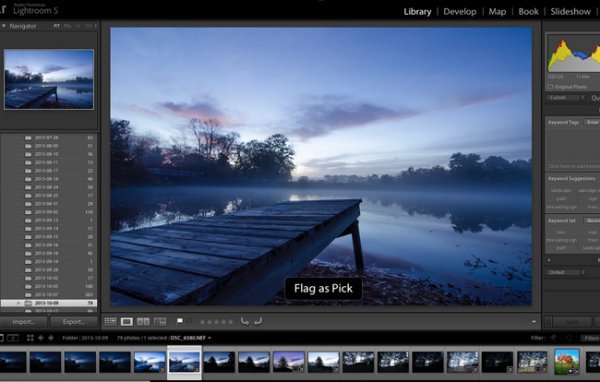Click the main dock photo preview
Image resolution: width=600 pixels, height=382 pixels.
click(321, 166)
